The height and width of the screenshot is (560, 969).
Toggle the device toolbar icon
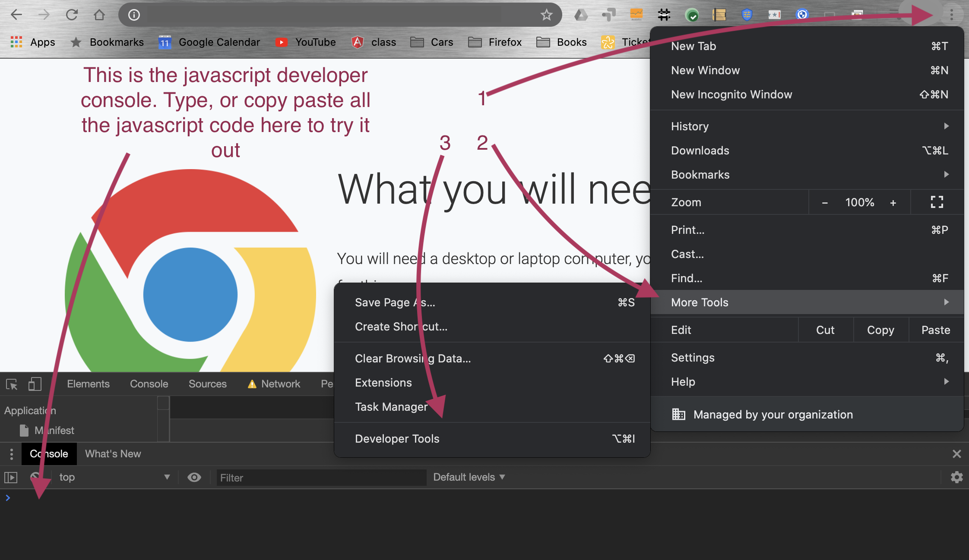click(35, 384)
